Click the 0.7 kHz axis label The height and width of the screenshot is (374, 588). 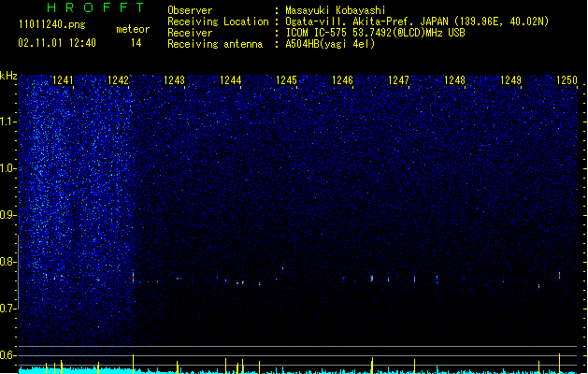pos(7,309)
